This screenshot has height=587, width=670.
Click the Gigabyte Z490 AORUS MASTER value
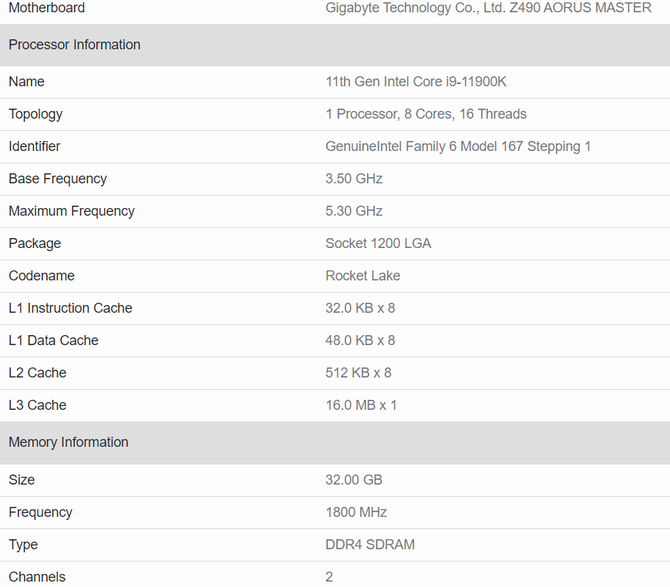(488, 8)
